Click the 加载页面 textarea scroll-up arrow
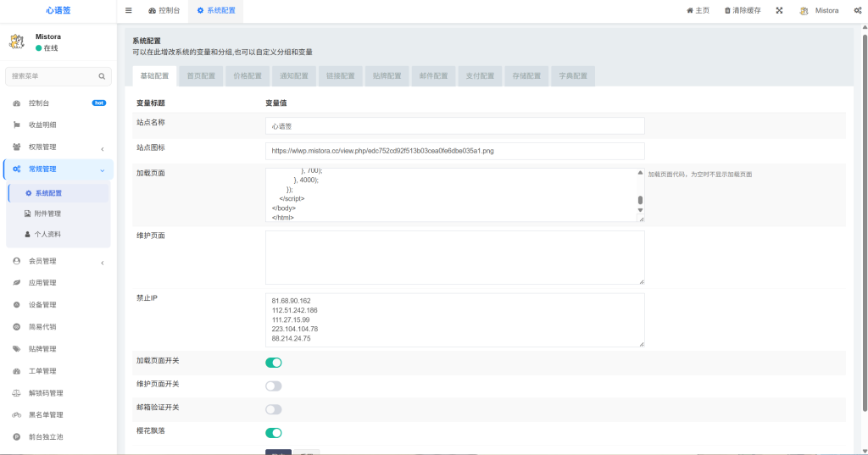 pos(640,173)
